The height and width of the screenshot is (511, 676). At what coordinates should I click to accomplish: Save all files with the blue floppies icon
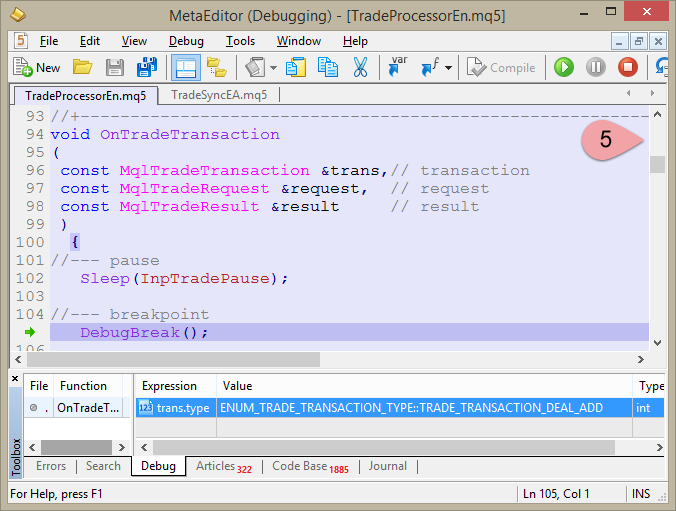click(147, 67)
